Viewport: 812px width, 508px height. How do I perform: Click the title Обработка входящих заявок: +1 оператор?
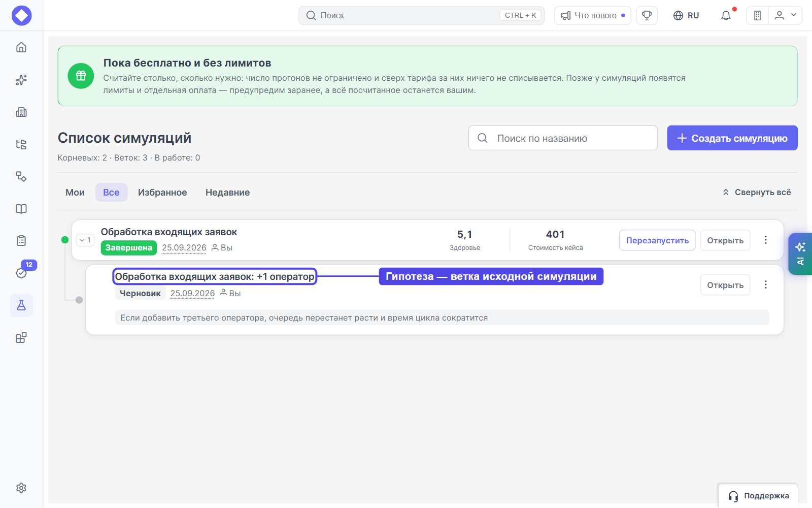[215, 276]
